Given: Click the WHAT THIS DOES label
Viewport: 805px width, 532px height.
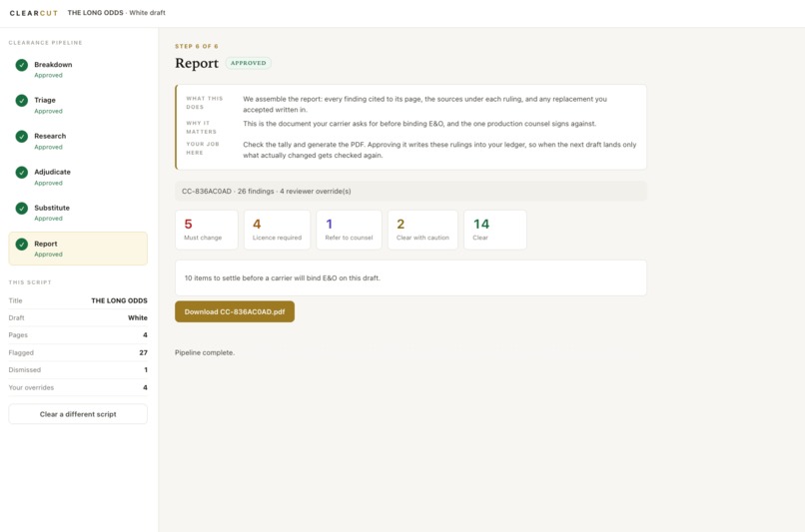Looking at the screenshot, I should tap(205, 103).
